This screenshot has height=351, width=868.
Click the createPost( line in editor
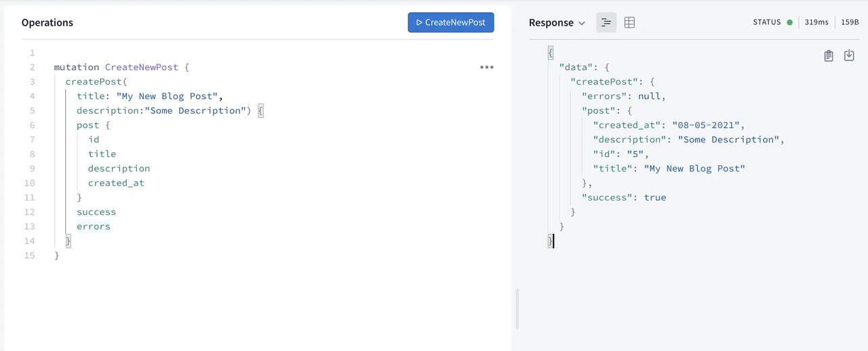(x=96, y=82)
